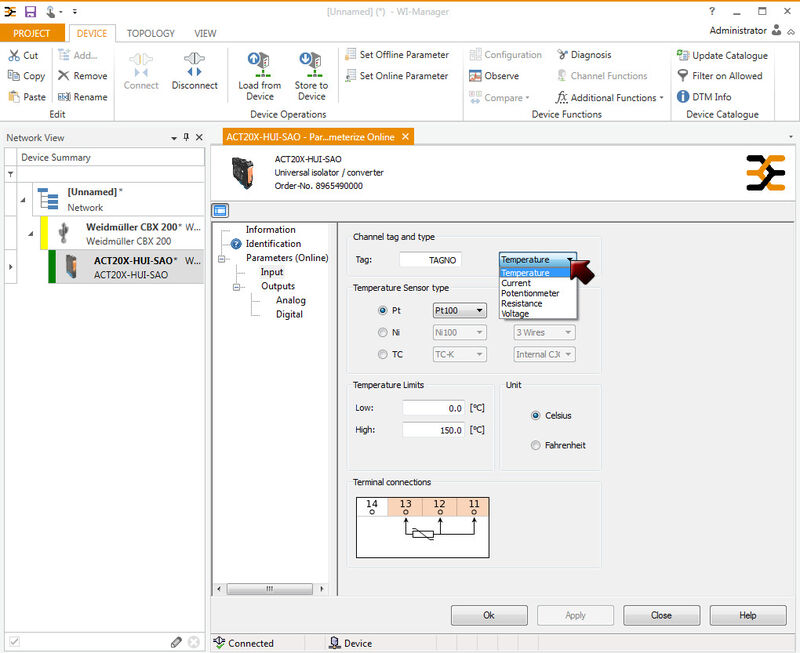Select Analog under Outputs in tree
Screen dimensions: 800x653
pyautogui.click(x=291, y=300)
